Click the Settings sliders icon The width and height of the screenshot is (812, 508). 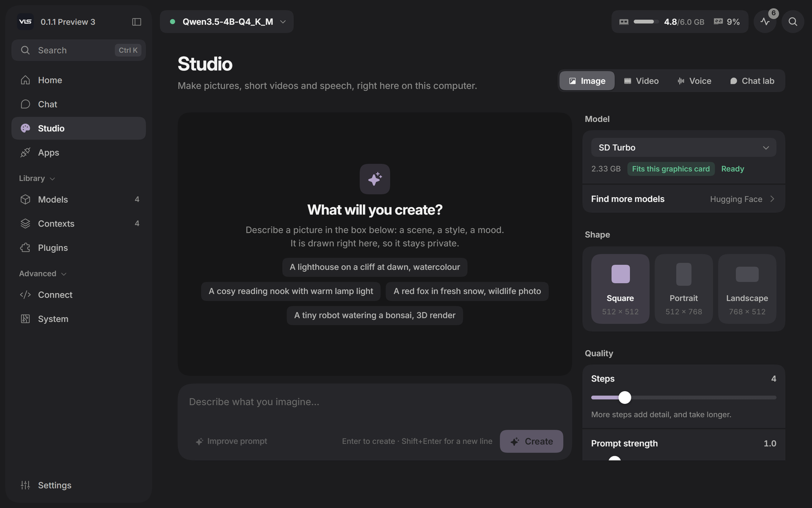25,485
